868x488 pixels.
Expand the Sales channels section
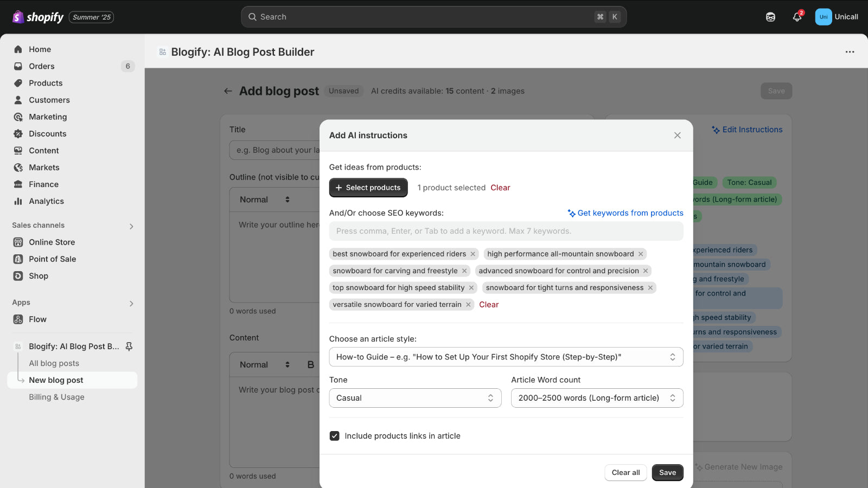pyautogui.click(x=131, y=226)
